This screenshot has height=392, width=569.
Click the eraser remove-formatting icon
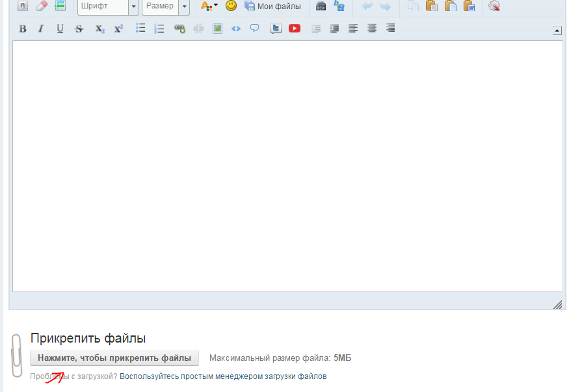pos(42,6)
